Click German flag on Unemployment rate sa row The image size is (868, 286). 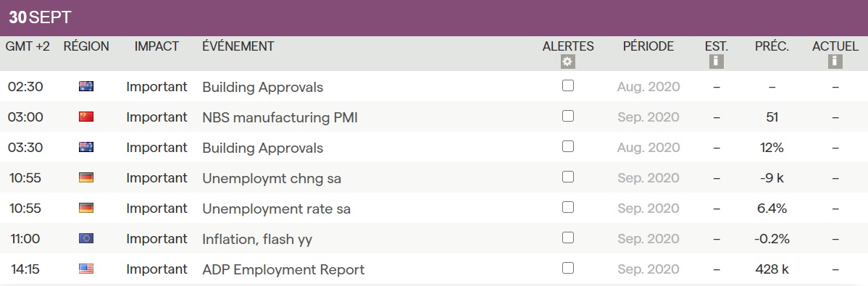(x=86, y=208)
